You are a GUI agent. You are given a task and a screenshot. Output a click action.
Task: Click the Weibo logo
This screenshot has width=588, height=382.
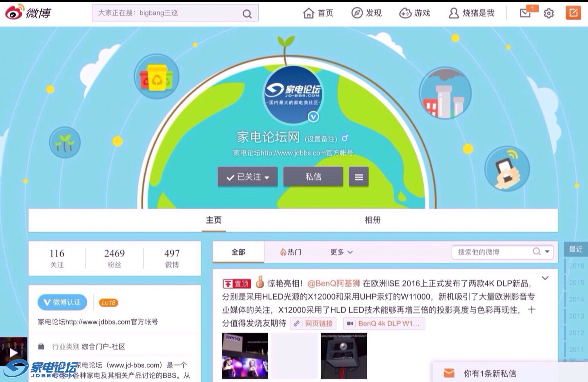(28, 13)
